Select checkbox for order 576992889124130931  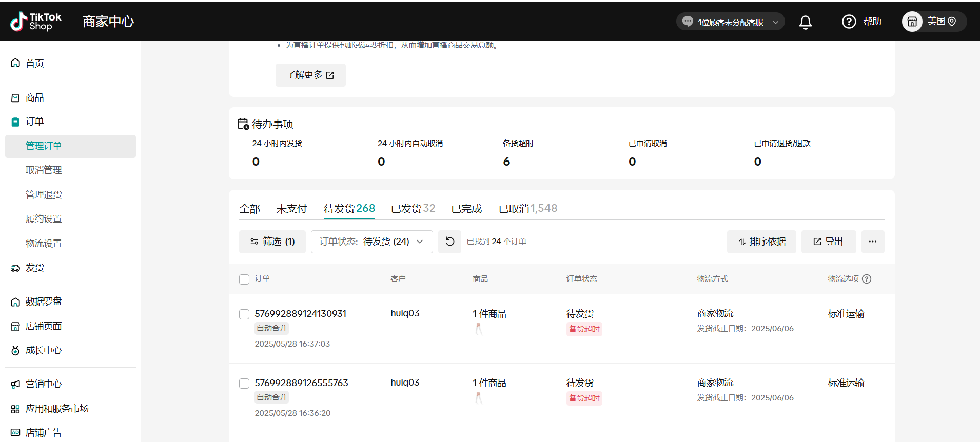pyautogui.click(x=244, y=314)
